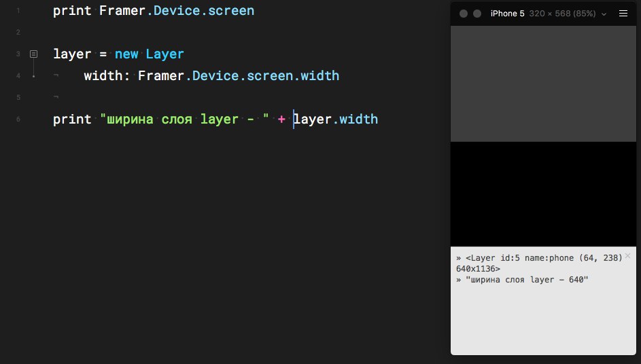Click the iPhone 5 device name
Viewport: 641px width, 364px height.
[x=507, y=14]
